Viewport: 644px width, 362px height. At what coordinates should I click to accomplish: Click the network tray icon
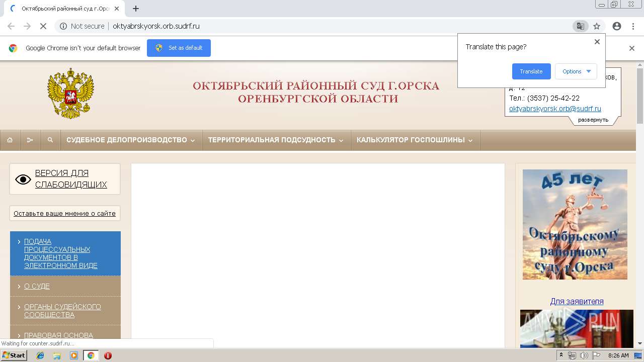point(572,355)
